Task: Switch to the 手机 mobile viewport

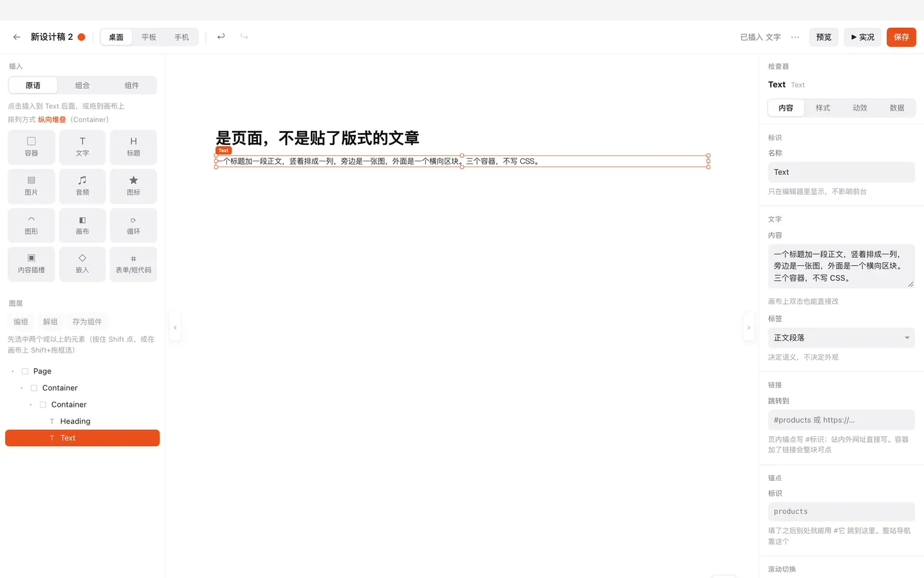Action: [182, 37]
